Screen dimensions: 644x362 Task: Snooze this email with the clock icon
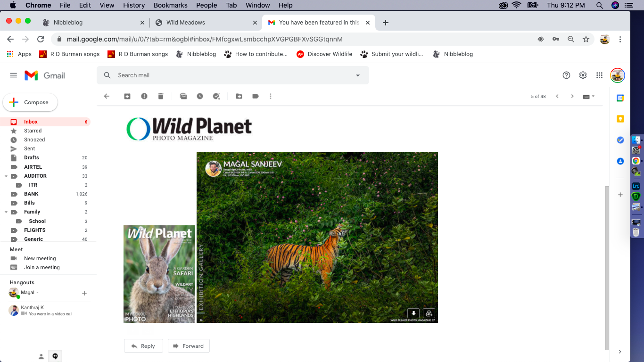(x=200, y=96)
